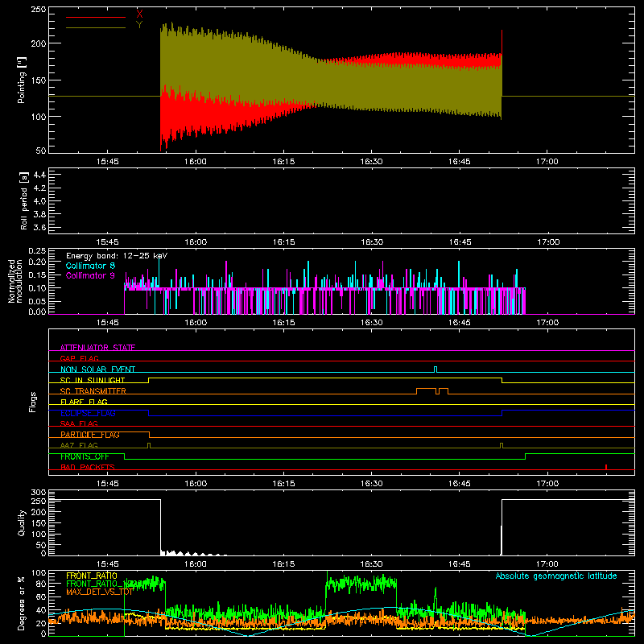Click the olive Y legend line sample

95,28
